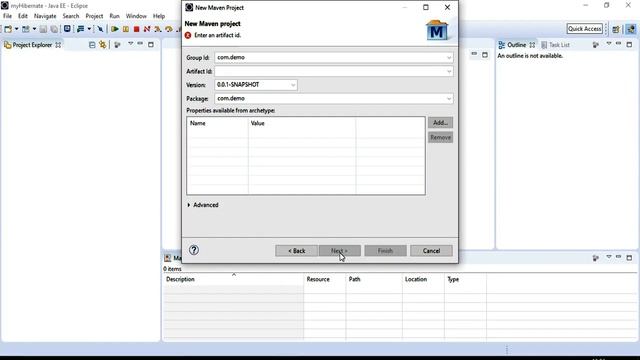
Task: Sort Markers by Resource column
Action: pyautogui.click(x=325, y=279)
